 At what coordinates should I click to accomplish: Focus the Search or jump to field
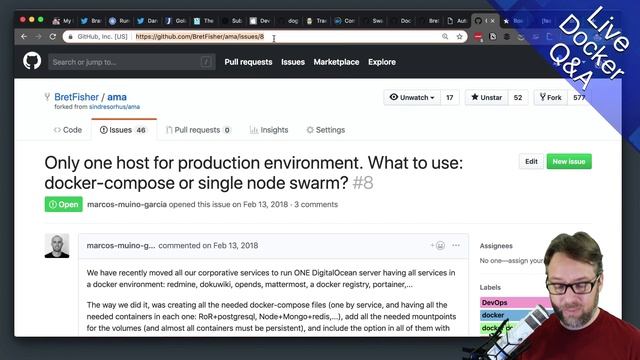pyautogui.click(x=132, y=62)
